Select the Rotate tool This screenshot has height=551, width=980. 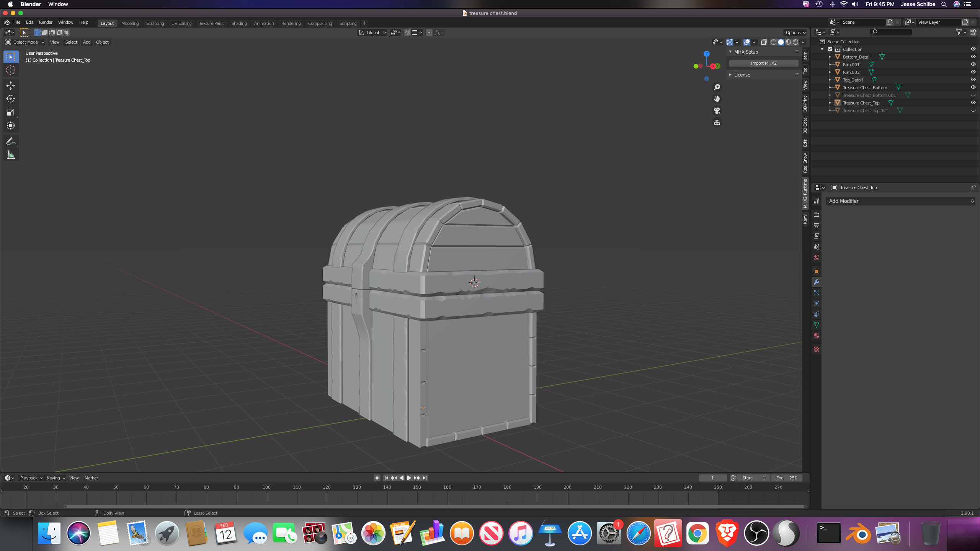click(x=11, y=99)
